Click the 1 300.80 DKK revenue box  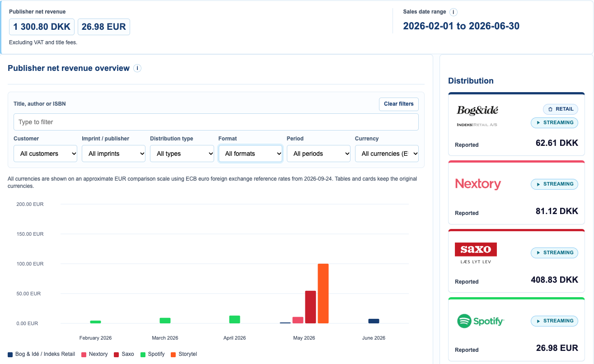click(x=42, y=27)
